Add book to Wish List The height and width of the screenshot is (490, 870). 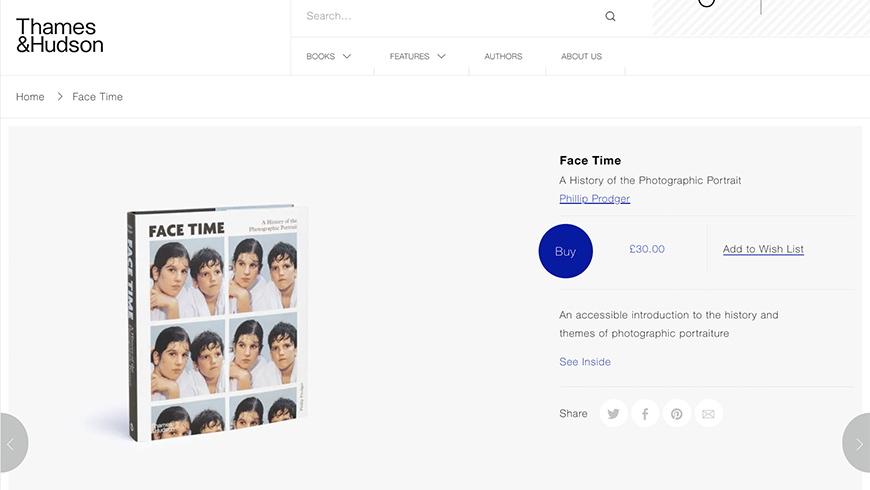click(x=763, y=249)
